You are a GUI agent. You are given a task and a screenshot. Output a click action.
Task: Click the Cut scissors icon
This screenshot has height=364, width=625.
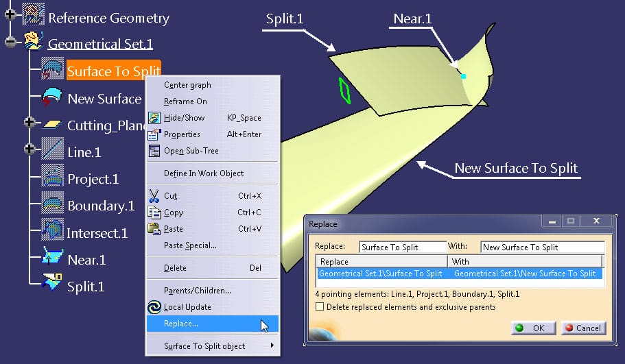tap(154, 196)
